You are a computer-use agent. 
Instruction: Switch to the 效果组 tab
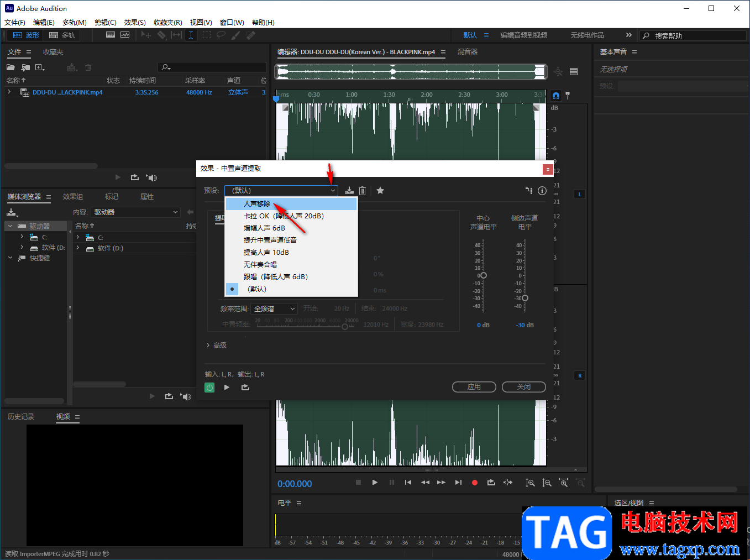point(73,197)
